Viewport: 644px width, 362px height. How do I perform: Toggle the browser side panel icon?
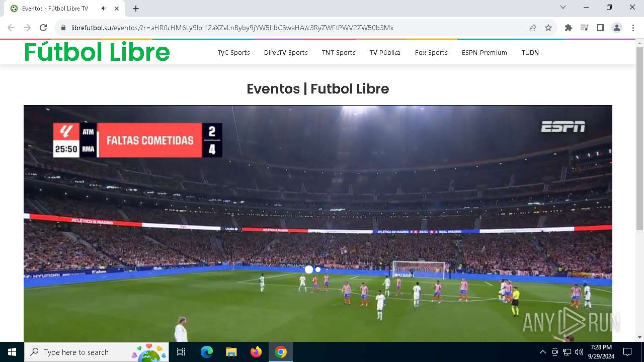[x=601, y=28]
